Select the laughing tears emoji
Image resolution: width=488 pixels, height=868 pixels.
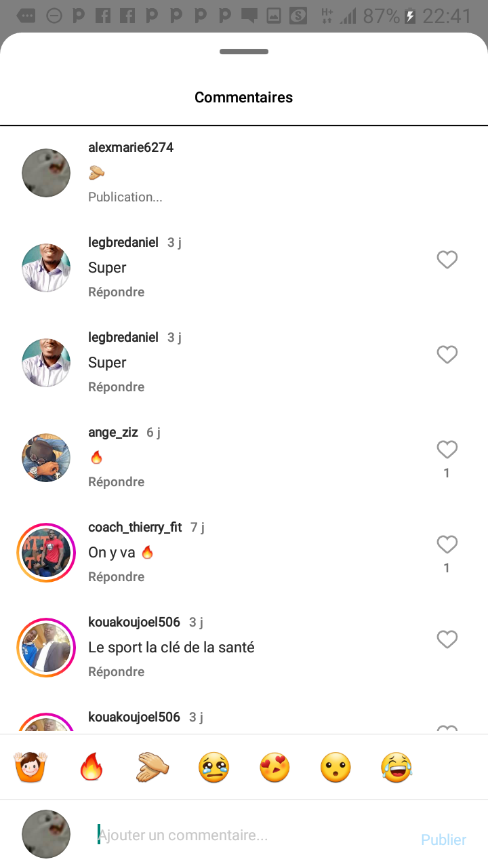coord(397,768)
